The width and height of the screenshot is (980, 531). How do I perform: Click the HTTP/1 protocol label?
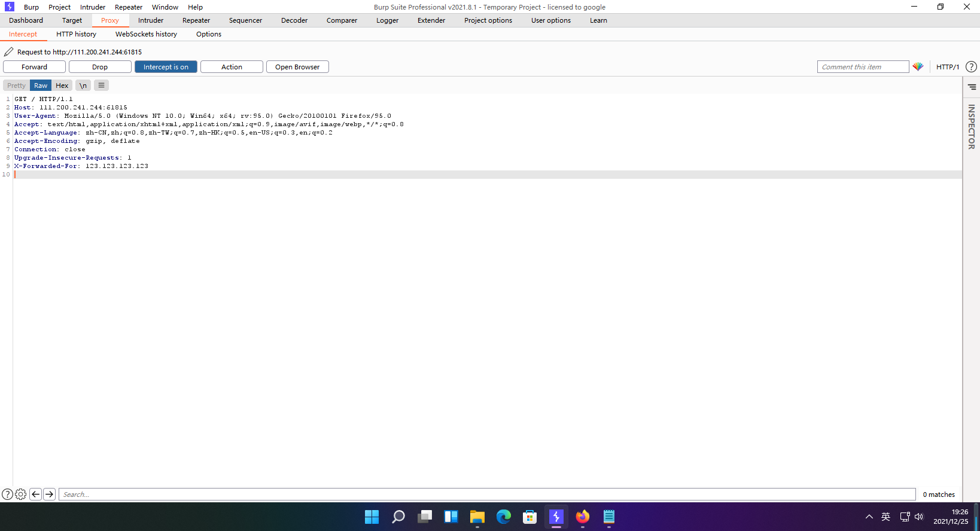(x=948, y=67)
